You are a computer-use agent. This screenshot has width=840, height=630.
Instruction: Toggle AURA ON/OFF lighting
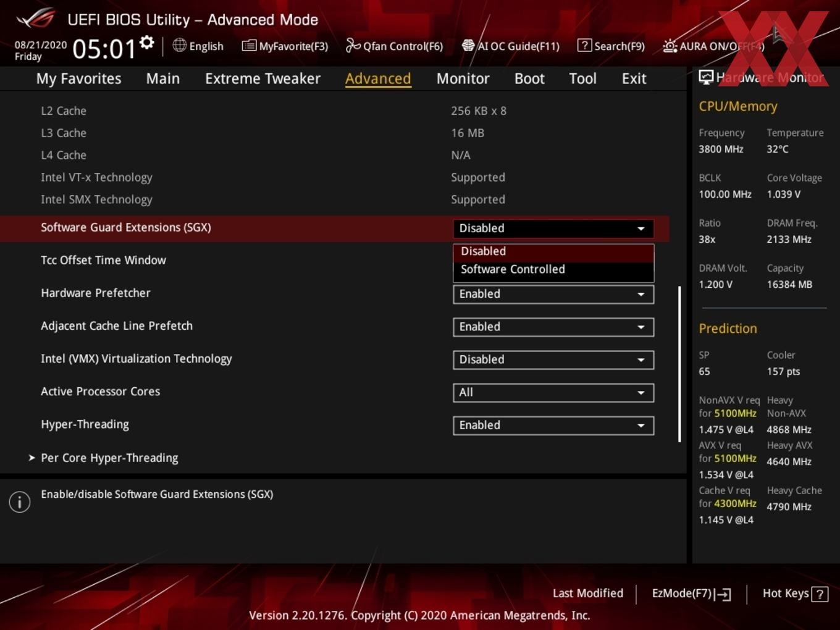713,46
